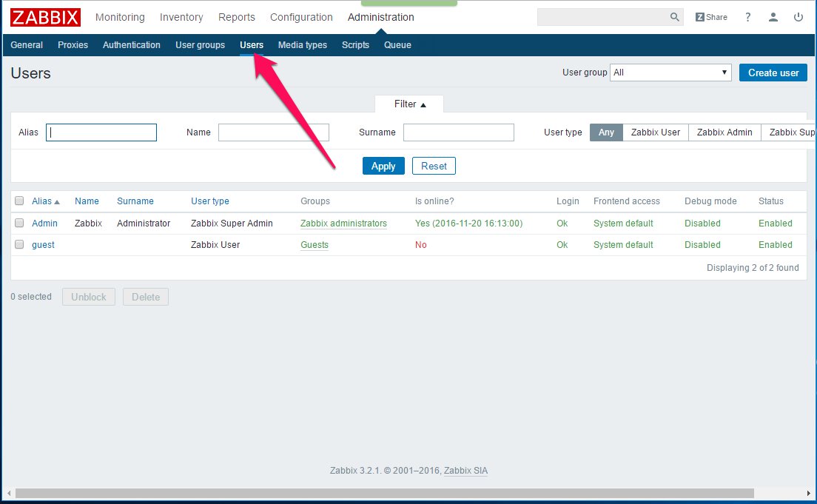Click Admin's System default frontend access
Screen dimensions: 817x504
623,223
